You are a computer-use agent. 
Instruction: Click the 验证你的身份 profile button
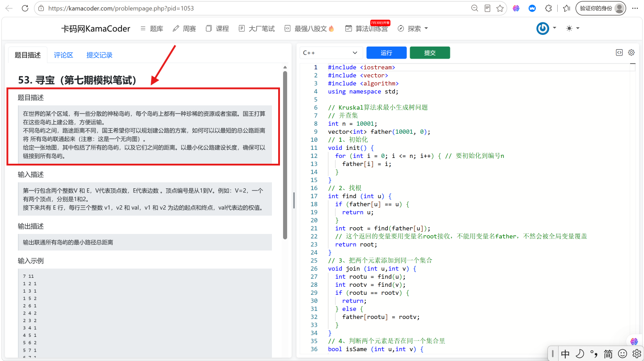click(601, 8)
